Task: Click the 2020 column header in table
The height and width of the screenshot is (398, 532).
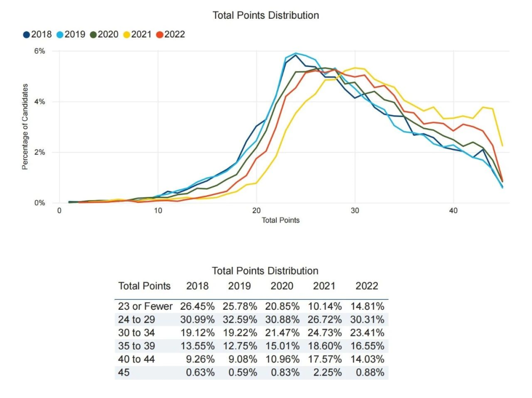Action: click(x=282, y=286)
